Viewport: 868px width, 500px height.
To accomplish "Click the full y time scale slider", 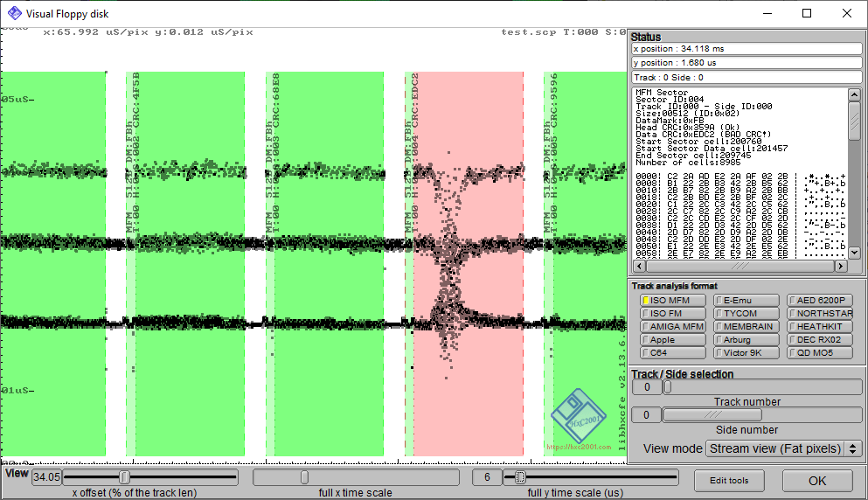I will [591, 476].
